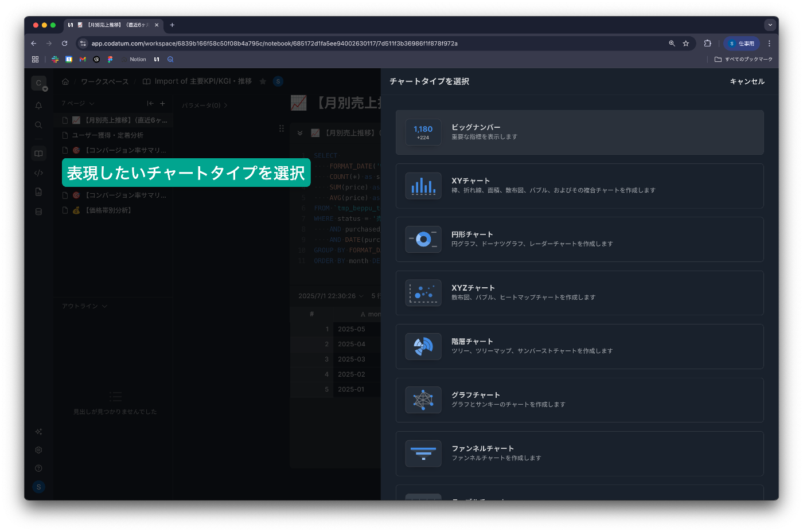The image size is (803, 532).
Task: Expand the tab search dropdown
Action: pyautogui.click(x=769, y=25)
